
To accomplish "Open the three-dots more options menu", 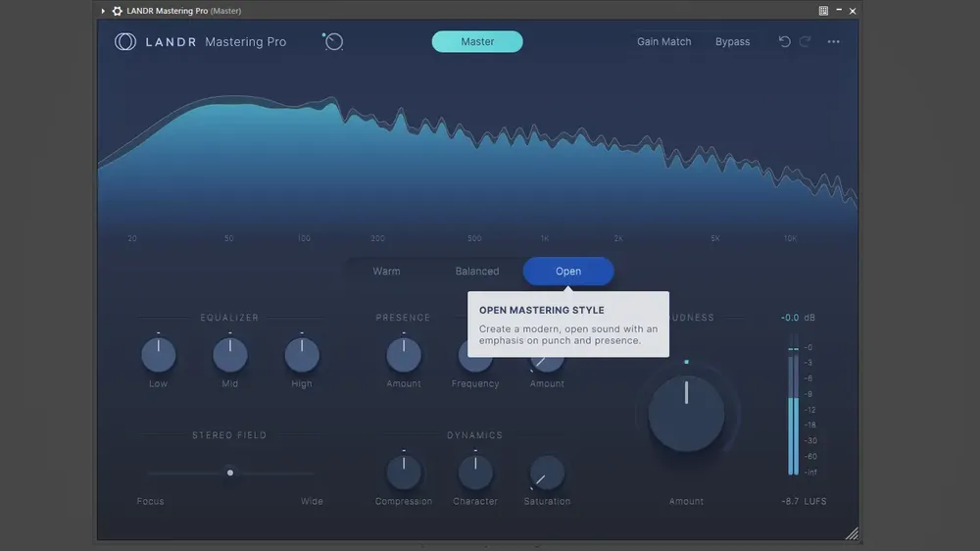I will (x=833, y=42).
